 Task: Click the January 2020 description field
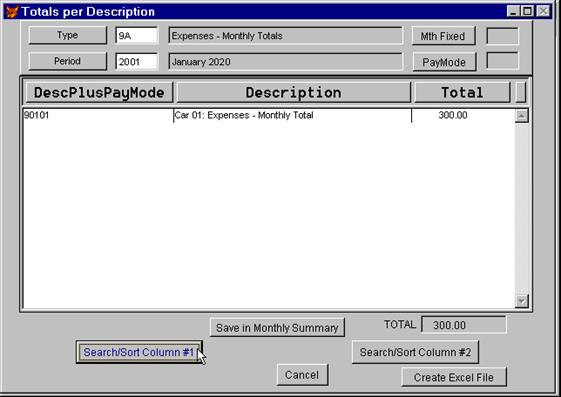tap(286, 62)
